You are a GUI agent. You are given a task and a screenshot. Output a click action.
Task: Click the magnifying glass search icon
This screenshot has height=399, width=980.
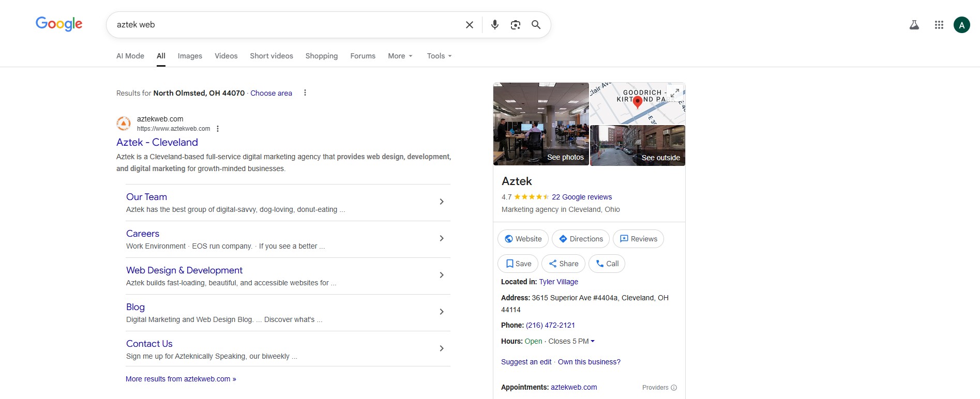coord(536,25)
